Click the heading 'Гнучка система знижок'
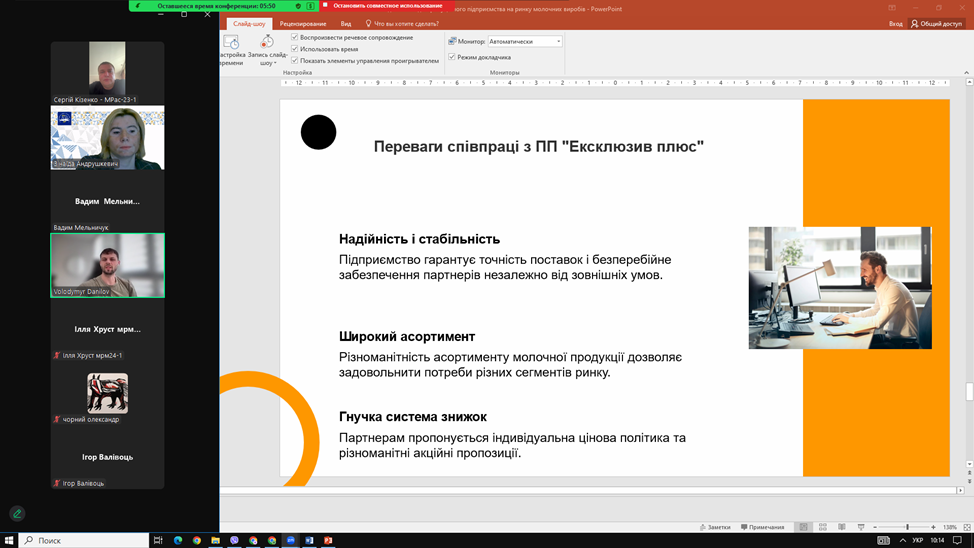 pyautogui.click(x=413, y=417)
